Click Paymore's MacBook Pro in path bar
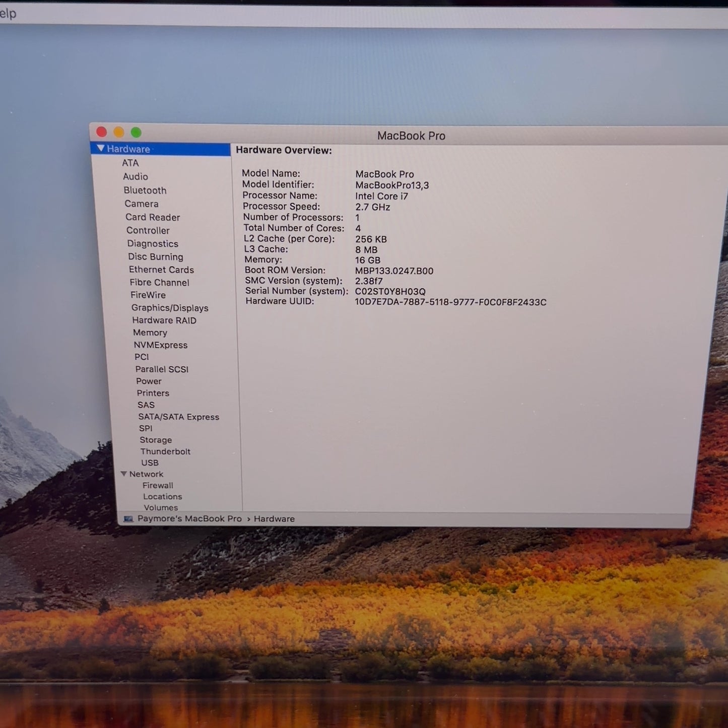The height and width of the screenshot is (728, 728). click(x=189, y=518)
